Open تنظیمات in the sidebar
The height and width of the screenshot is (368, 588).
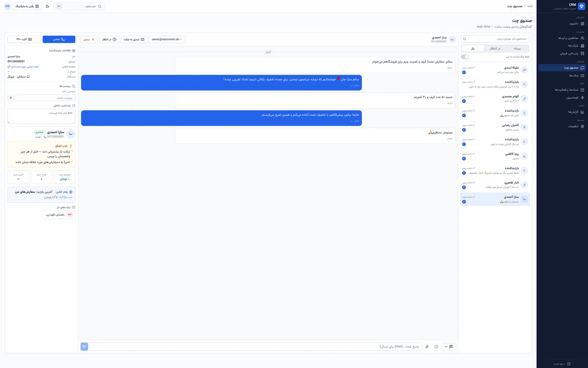(x=562, y=126)
